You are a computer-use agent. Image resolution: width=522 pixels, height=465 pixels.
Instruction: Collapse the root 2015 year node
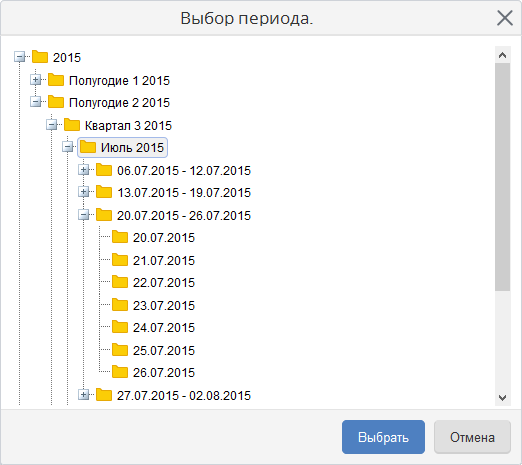tap(19, 57)
